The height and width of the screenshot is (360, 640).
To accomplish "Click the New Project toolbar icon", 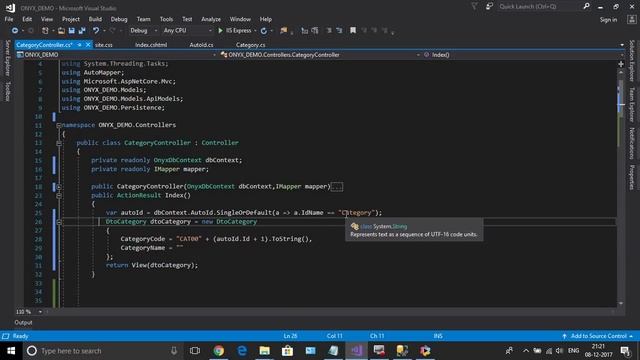I will (45, 31).
